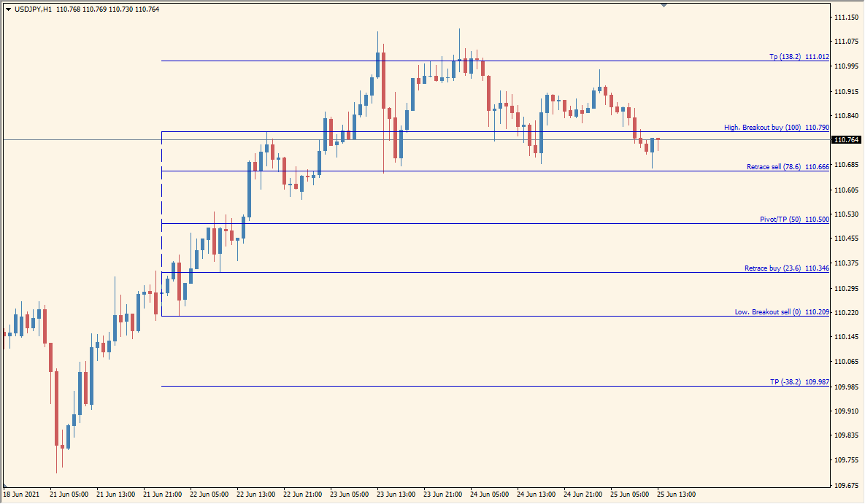Click the 110.915 price scale value

point(846,91)
